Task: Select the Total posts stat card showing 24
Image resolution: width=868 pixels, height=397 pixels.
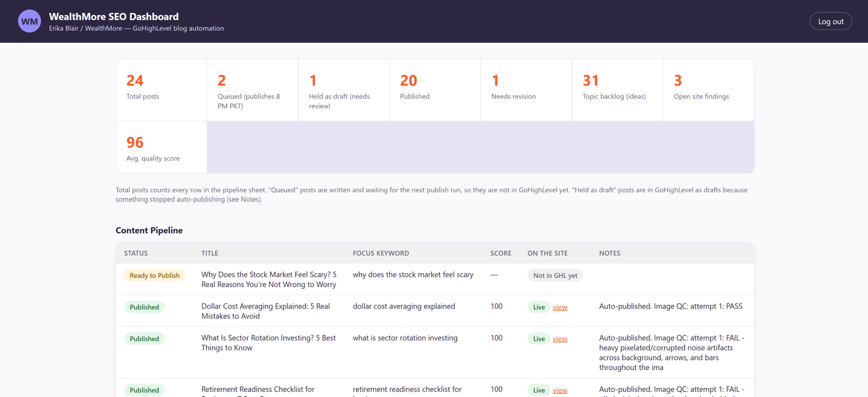Action: pyautogui.click(x=162, y=90)
